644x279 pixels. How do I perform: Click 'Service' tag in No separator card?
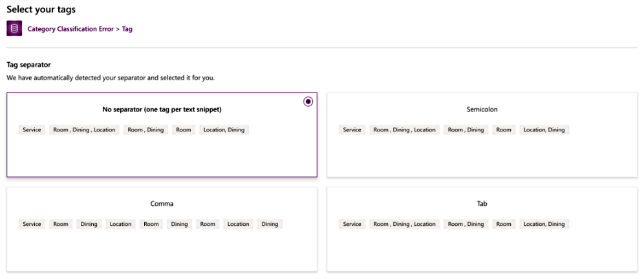[32, 130]
